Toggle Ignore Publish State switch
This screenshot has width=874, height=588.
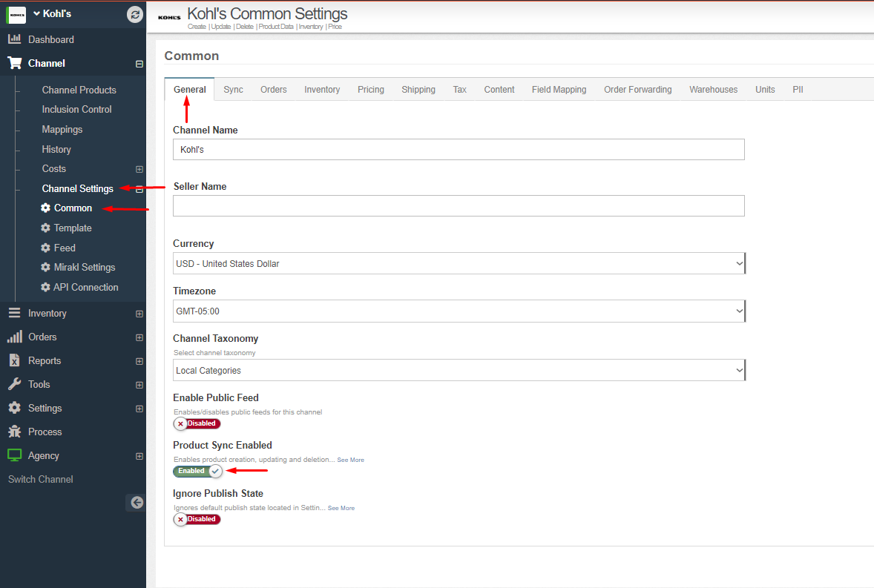pos(197,519)
